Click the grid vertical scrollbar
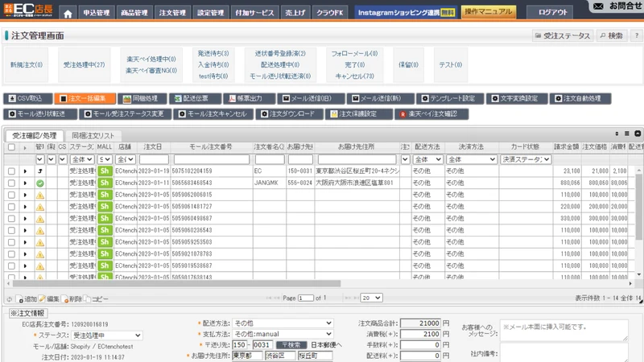The width and height of the screenshot is (644, 362). click(638, 205)
